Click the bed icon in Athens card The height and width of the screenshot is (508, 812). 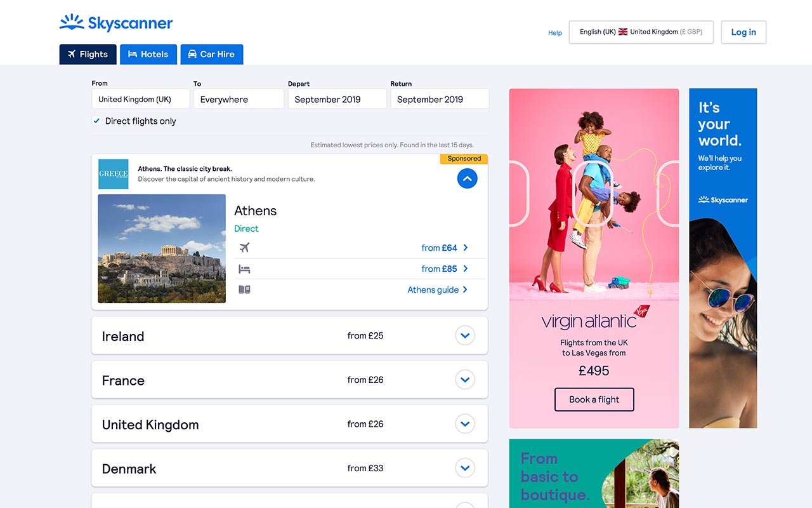(x=244, y=269)
